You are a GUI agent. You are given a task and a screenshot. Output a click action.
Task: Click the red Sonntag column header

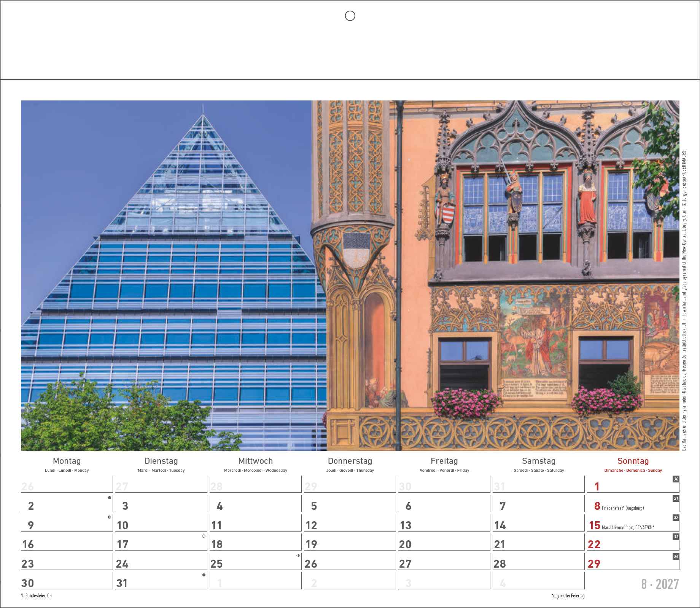coord(633,461)
